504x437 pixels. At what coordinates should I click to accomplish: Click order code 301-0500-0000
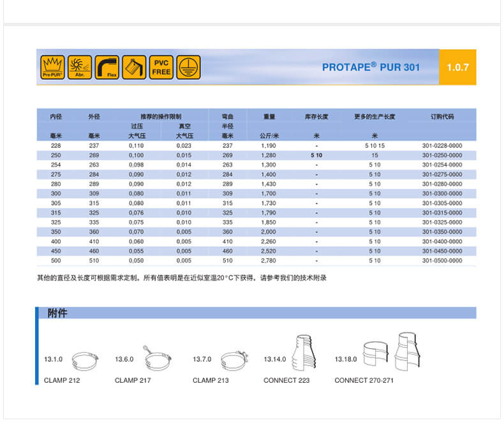click(x=442, y=260)
